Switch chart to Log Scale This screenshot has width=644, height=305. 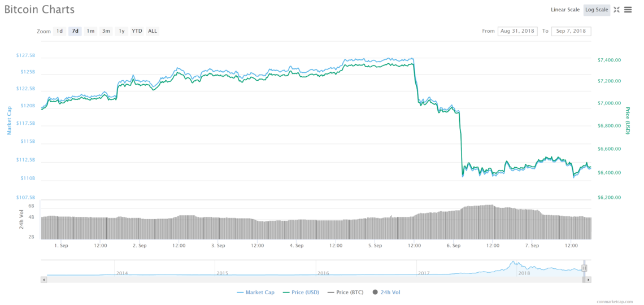597,10
